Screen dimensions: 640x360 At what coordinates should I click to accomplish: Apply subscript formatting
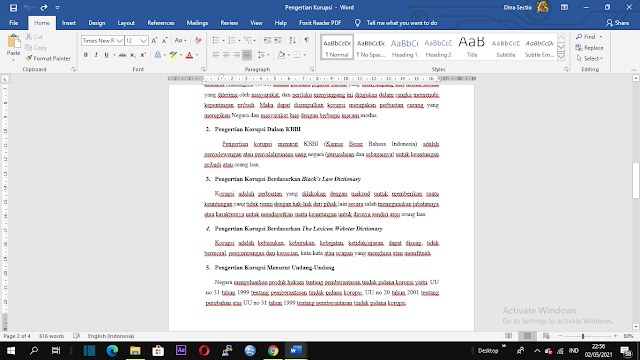[x=133, y=55]
